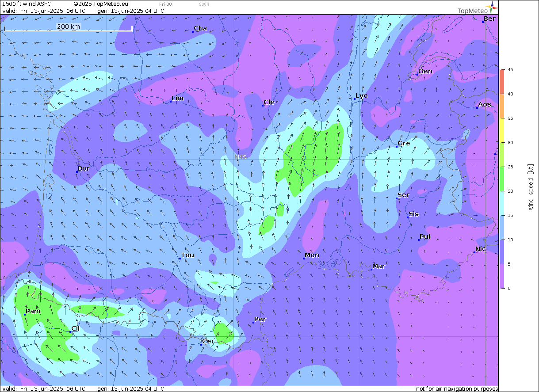Click the Mon city label
The image size is (539, 392).
(x=312, y=255)
